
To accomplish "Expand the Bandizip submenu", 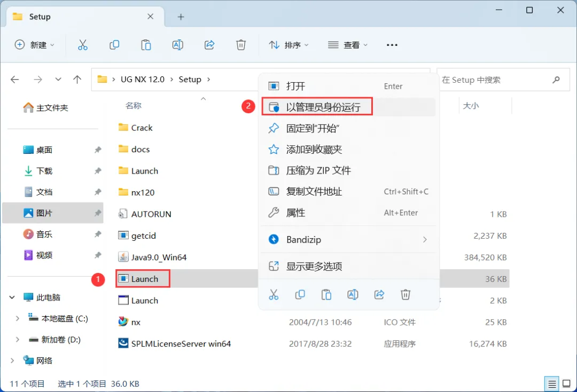I will (425, 240).
